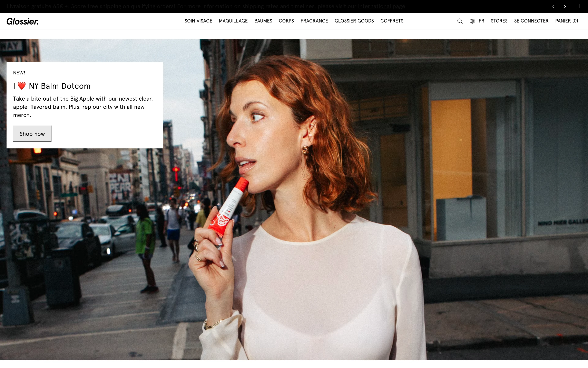
Task: Go to next announcement arrow
Action: click(565, 7)
